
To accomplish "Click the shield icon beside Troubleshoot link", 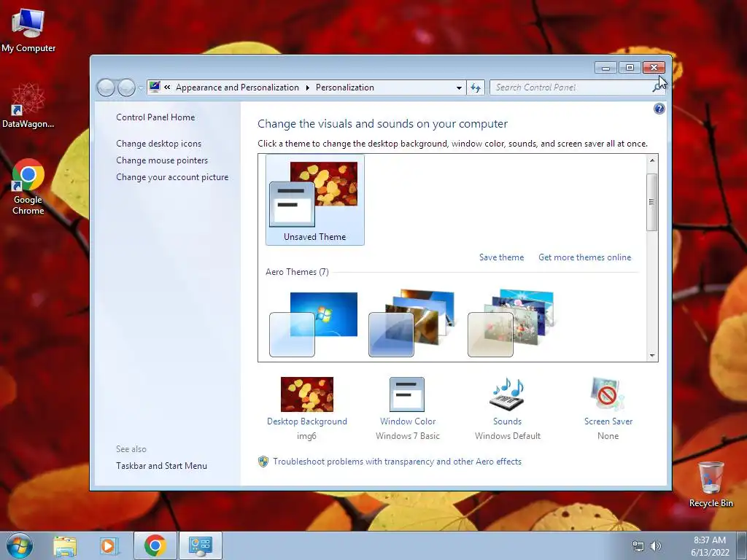I will click(263, 462).
